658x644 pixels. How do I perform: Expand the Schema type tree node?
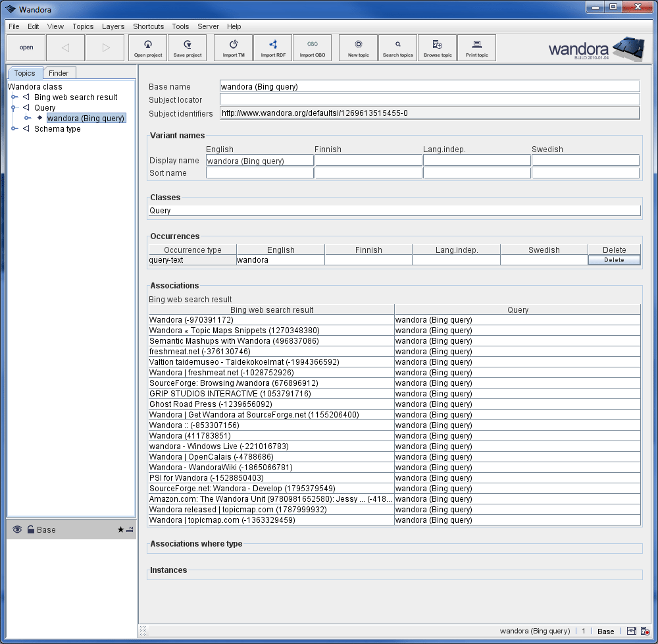pyautogui.click(x=14, y=128)
